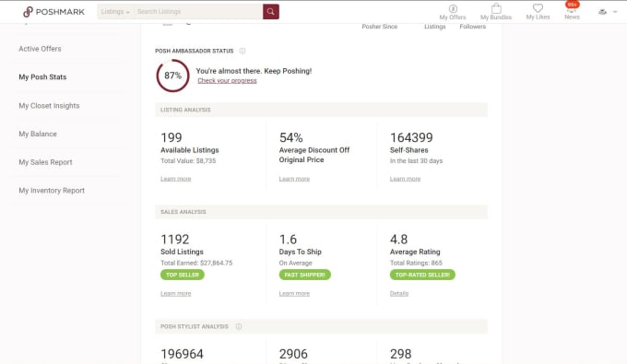Click the Poshmark logo
The height and width of the screenshot is (364, 627).
coord(53,12)
